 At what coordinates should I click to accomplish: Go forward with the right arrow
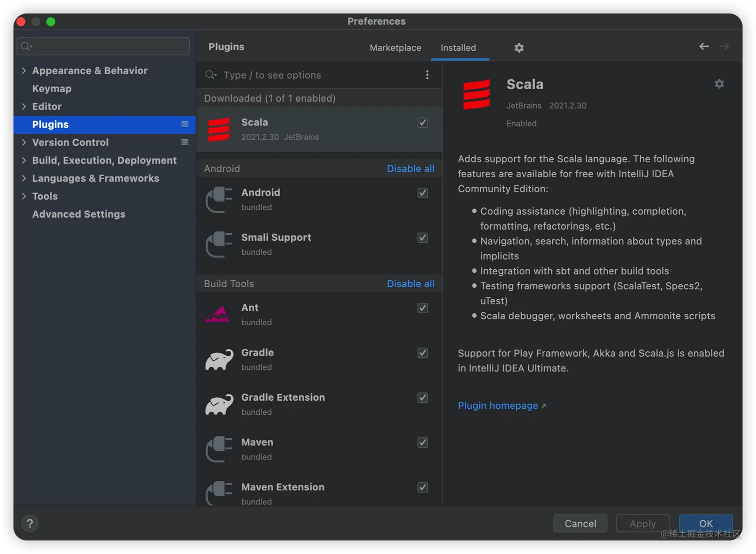click(724, 47)
